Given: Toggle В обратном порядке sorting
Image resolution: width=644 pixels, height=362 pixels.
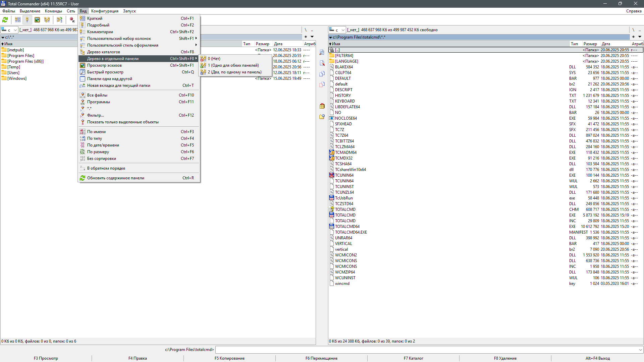Looking at the screenshot, I should [x=139, y=168].
